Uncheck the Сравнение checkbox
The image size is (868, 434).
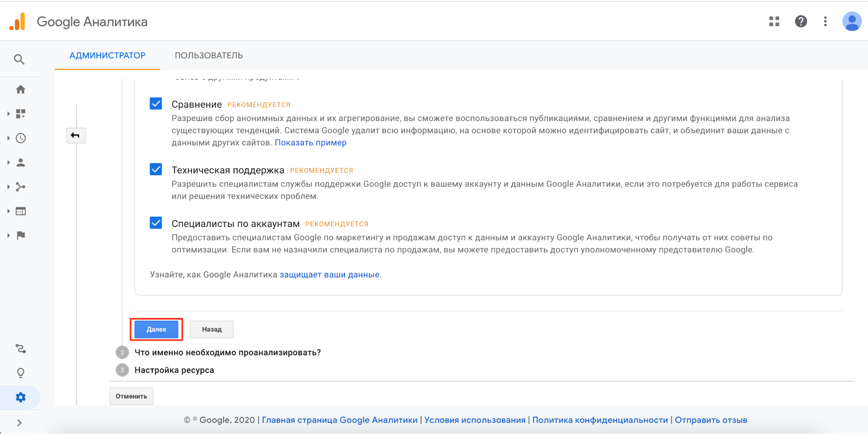pos(156,104)
